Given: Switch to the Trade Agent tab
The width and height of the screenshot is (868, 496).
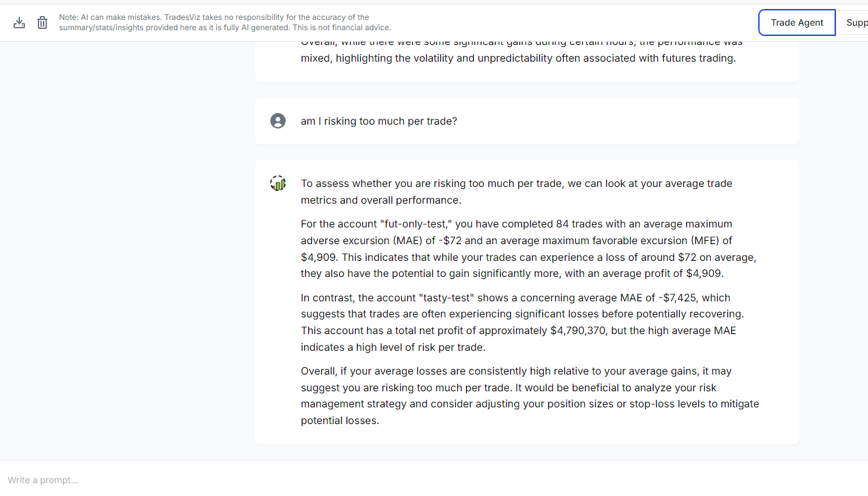Looking at the screenshot, I should (x=797, y=22).
